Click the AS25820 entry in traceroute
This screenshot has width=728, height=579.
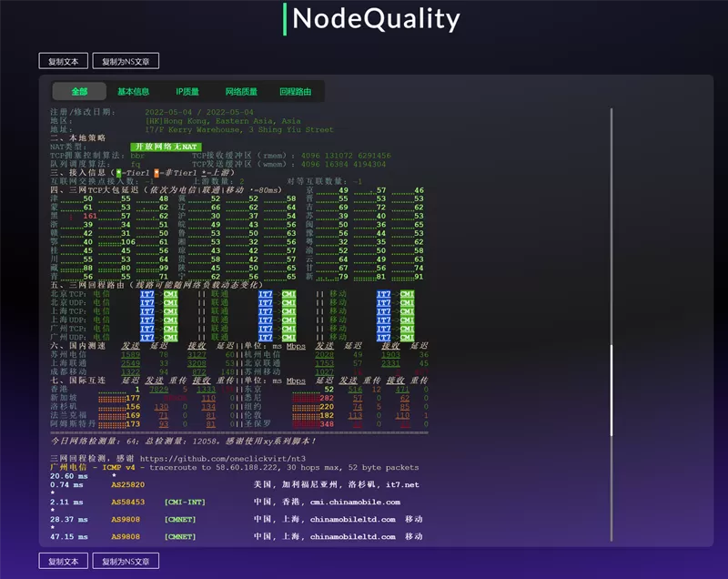point(127,484)
